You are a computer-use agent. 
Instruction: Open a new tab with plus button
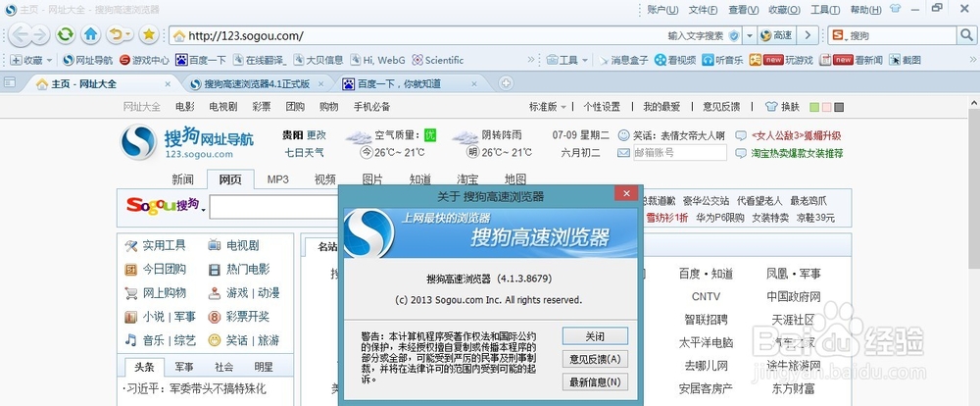[x=506, y=83]
